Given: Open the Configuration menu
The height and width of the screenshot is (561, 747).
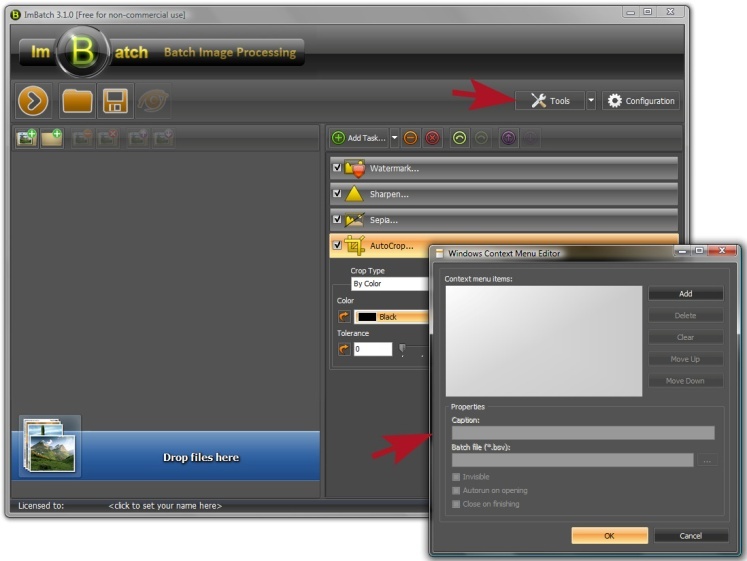Looking at the screenshot, I should pyautogui.click(x=641, y=101).
